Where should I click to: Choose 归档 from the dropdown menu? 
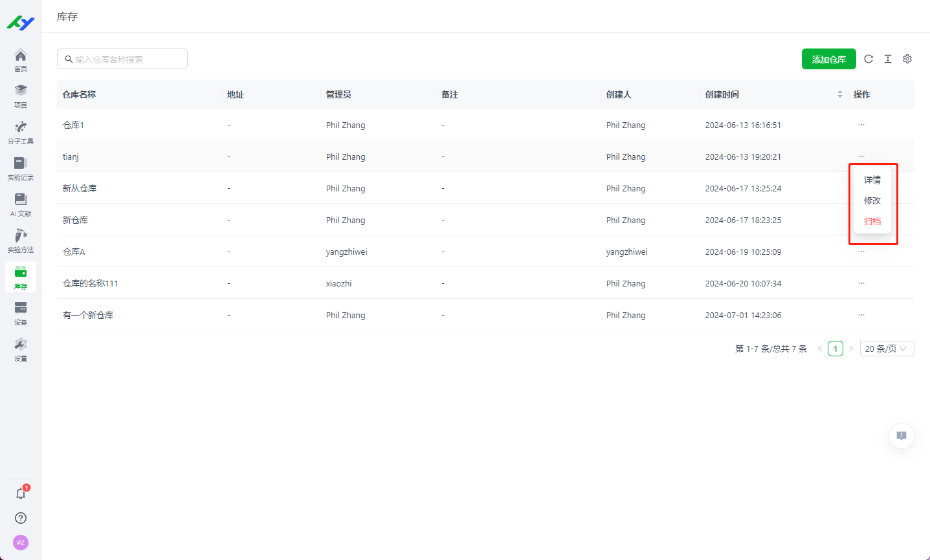(x=872, y=221)
